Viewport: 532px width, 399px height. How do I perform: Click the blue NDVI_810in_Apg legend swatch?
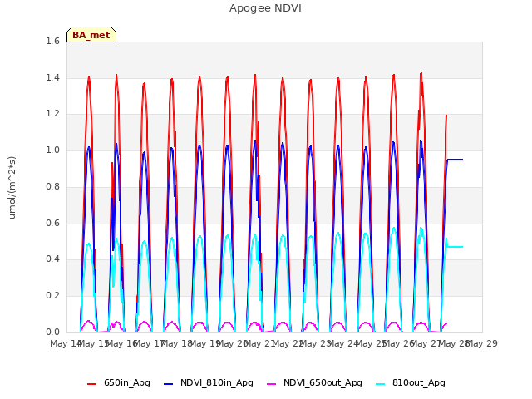point(168,384)
